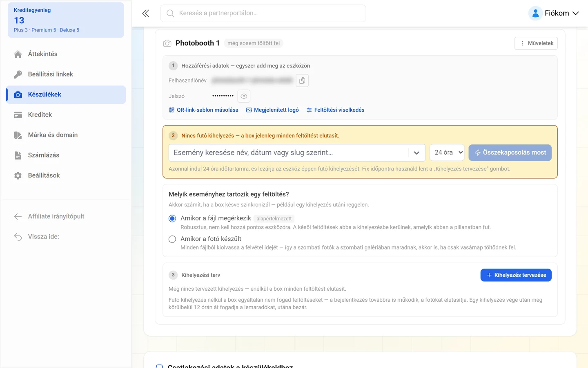This screenshot has width=588, height=368.
Task: Click the QR-link-sablon másolása link
Action: click(x=204, y=110)
